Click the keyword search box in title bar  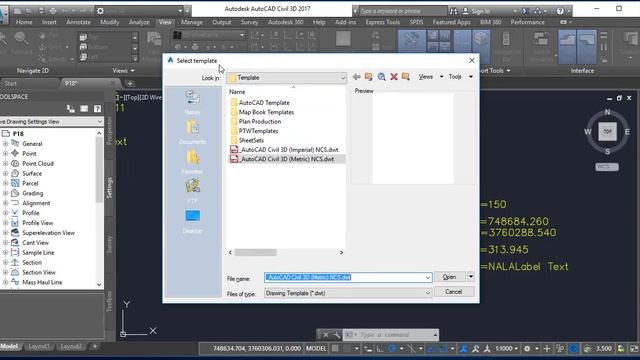pyautogui.click(x=402, y=11)
